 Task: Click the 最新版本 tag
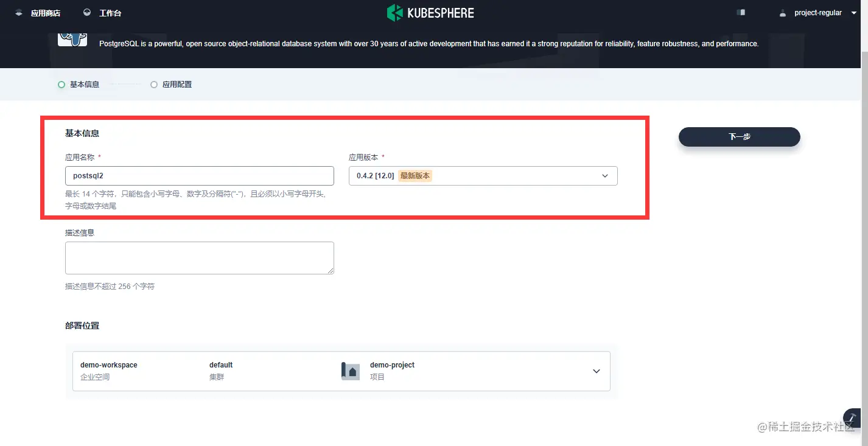coord(415,176)
